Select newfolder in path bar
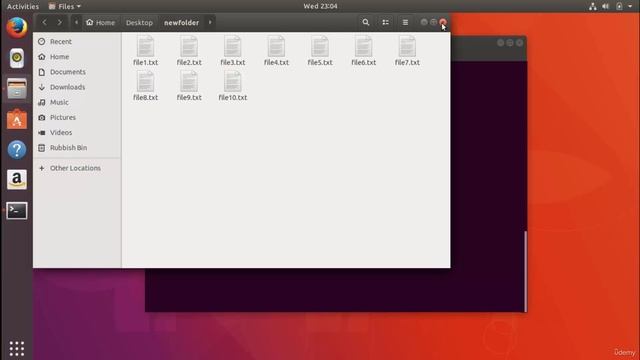The height and width of the screenshot is (360, 640). pyautogui.click(x=182, y=22)
